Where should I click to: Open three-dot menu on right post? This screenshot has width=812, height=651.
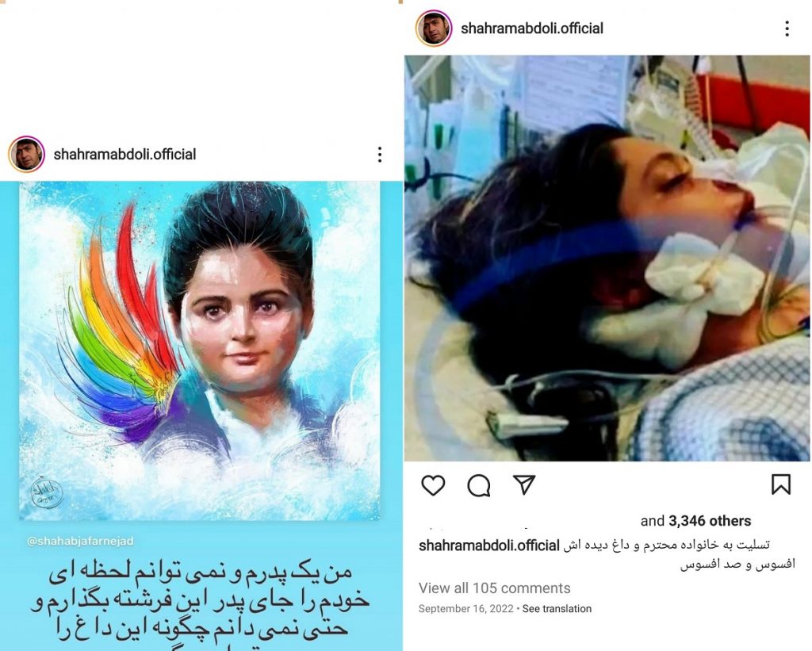tap(787, 29)
